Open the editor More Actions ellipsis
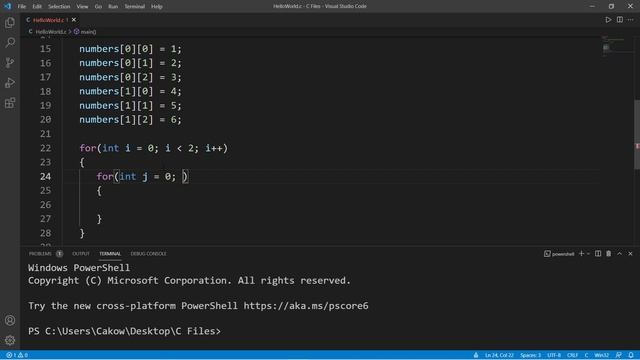The width and height of the screenshot is (640, 360). pos(631,20)
